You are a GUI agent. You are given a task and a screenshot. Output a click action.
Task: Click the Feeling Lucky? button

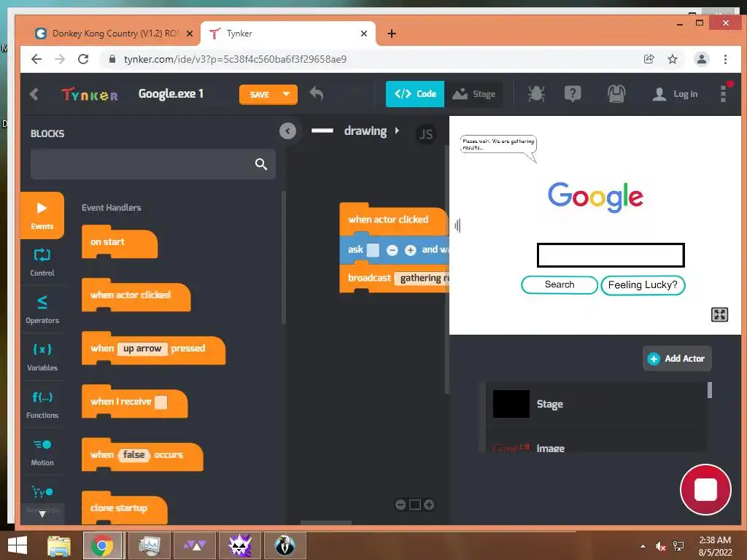click(x=643, y=285)
